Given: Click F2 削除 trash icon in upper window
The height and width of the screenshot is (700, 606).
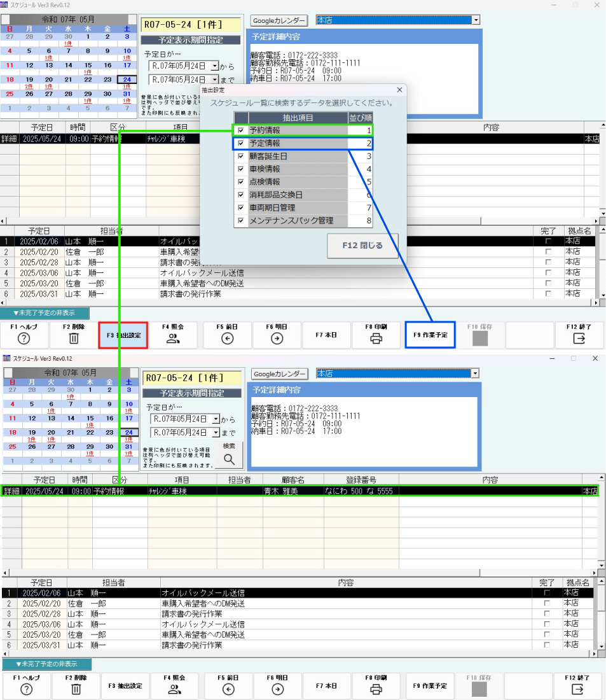Looking at the screenshot, I should point(74,339).
